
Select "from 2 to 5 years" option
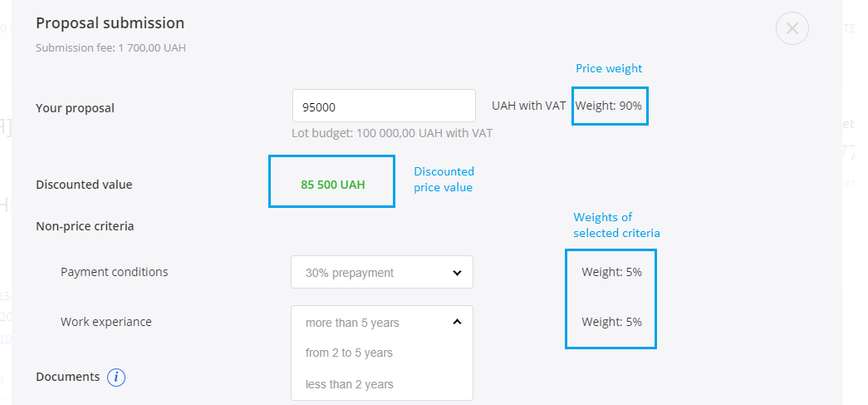[x=349, y=353]
